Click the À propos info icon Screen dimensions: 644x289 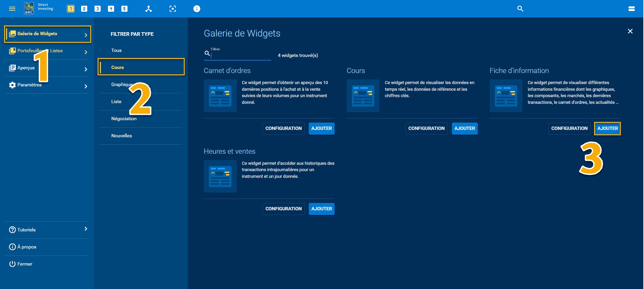point(12,247)
